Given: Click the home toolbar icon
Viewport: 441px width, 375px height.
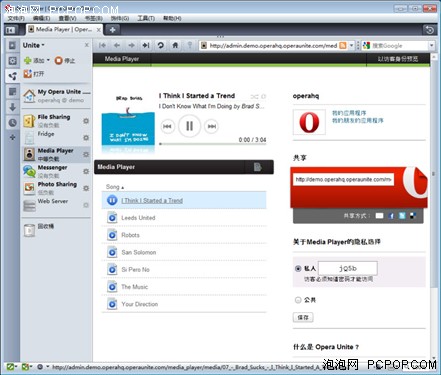Looking at the screenshot, I should pyautogui.click(x=175, y=45).
